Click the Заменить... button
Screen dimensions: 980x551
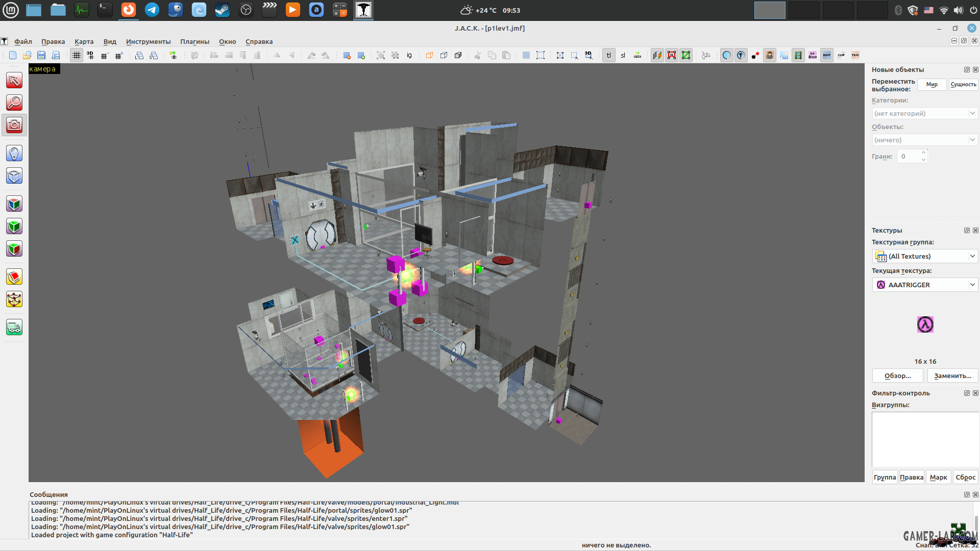point(952,375)
